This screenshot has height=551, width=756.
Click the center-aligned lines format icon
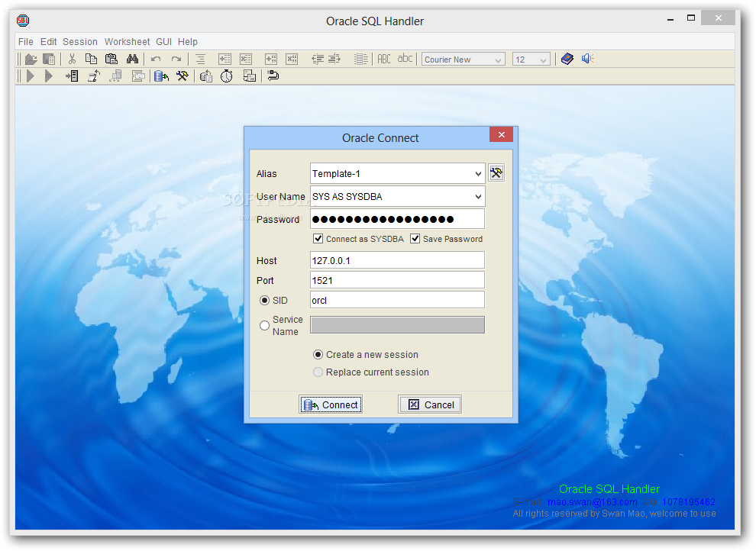tap(201, 60)
